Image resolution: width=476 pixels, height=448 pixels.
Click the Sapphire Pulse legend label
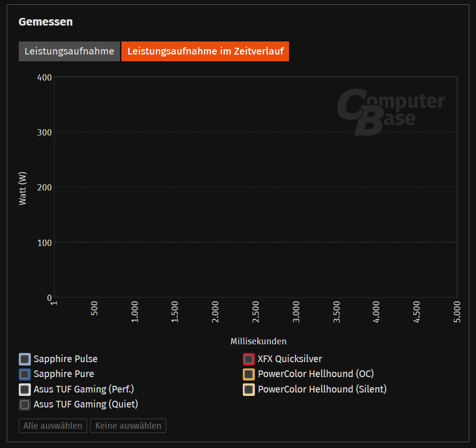(x=66, y=359)
